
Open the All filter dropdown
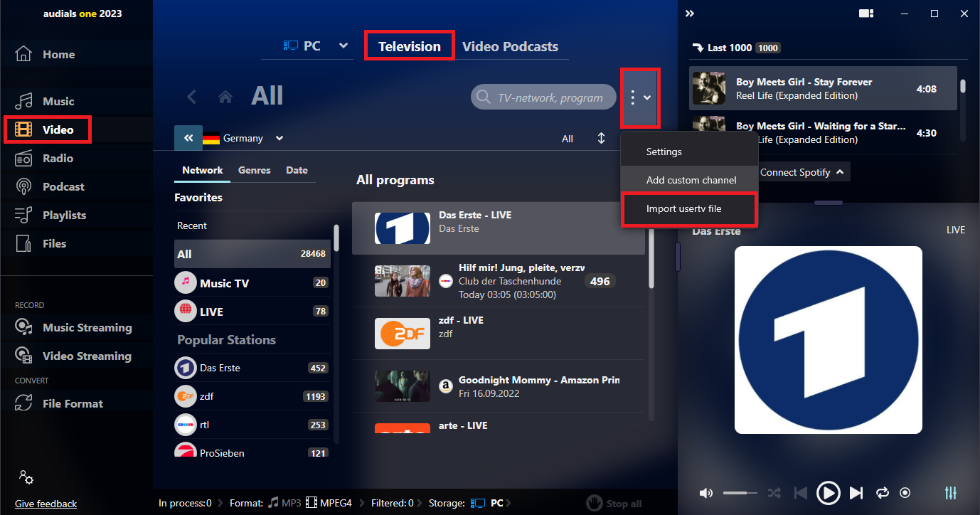(568, 139)
